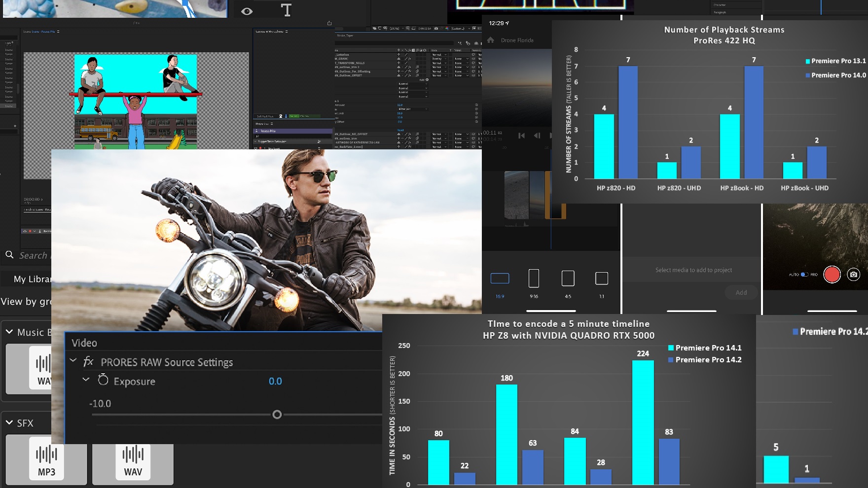The height and width of the screenshot is (488, 868).
Task: Click the Set Rest Pose button
Action: click(265, 116)
